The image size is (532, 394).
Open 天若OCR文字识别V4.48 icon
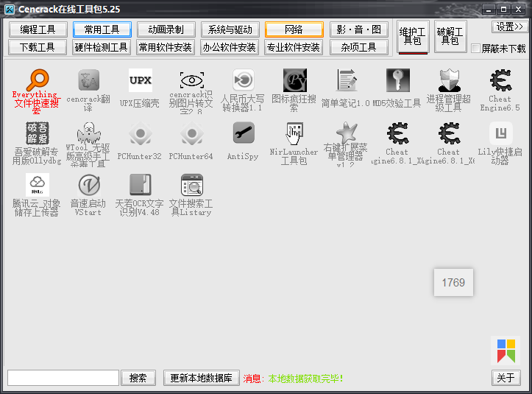[141, 185]
